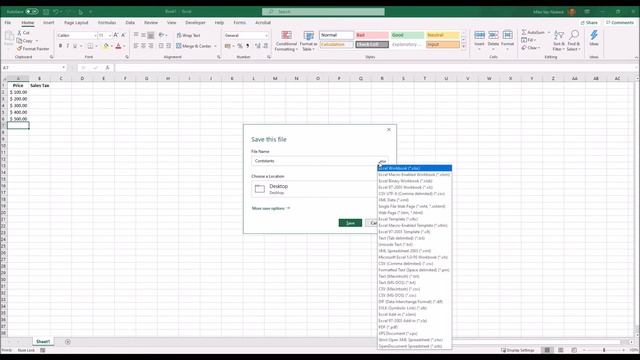Open Sort & Filter menu
Image resolution: width=640 pixels, height=360 pixels.
pyautogui.click(x=559, y=40)
